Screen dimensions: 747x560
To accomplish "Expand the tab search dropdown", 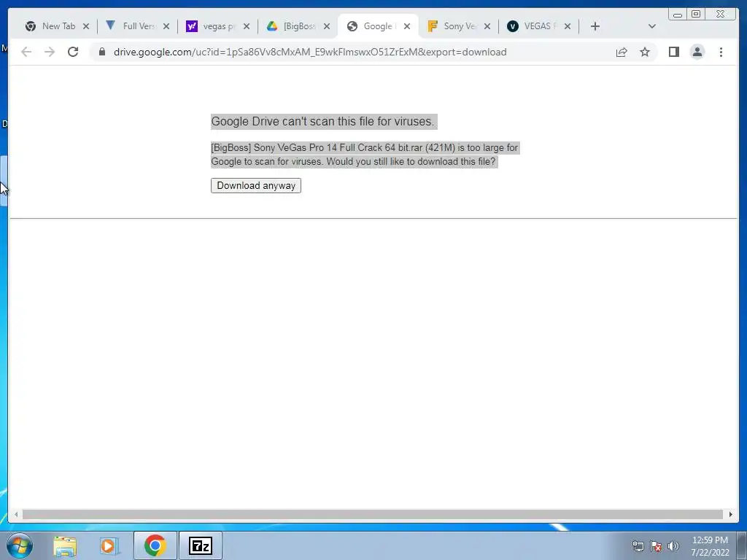I will click(651, 26).
